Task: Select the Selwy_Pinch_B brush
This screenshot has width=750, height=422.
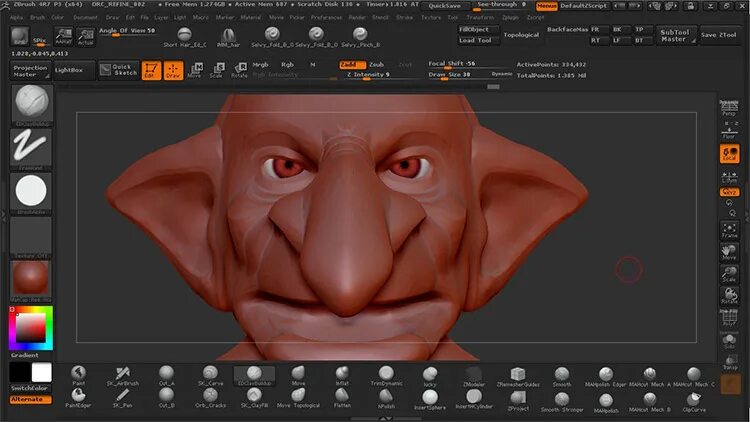Action: point(360,37)
